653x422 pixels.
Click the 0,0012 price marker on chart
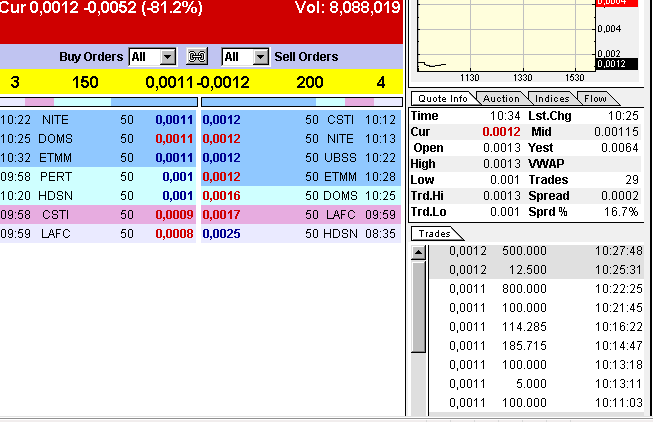[x=617, y=64]
